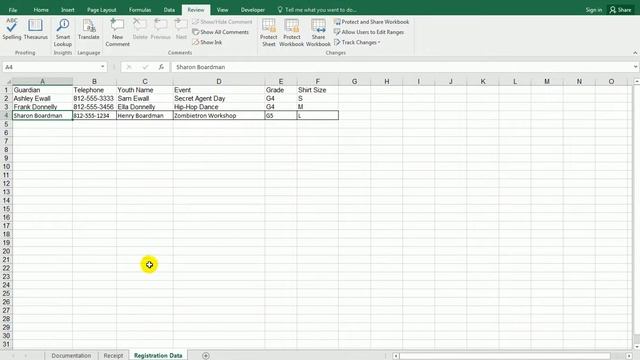This screenshot has width=640, height=360.
Task: Select column D header
Action: tap(219, 82)
